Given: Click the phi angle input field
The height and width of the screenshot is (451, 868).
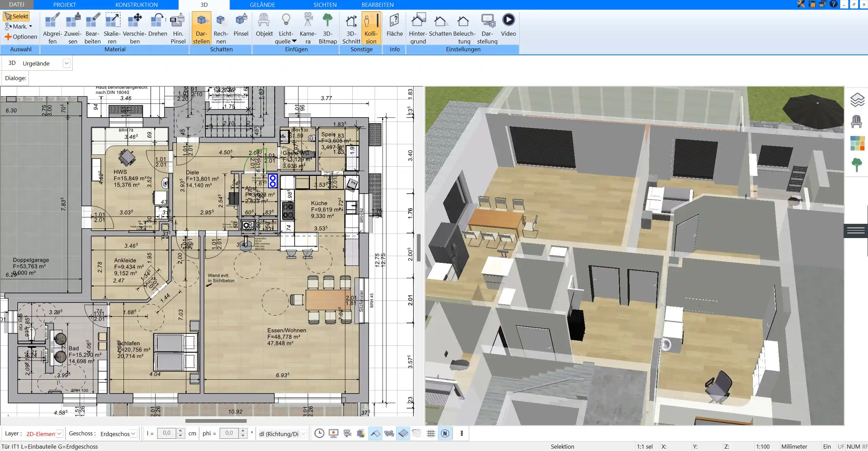Looking at the screenshot, I should (229, 433).
